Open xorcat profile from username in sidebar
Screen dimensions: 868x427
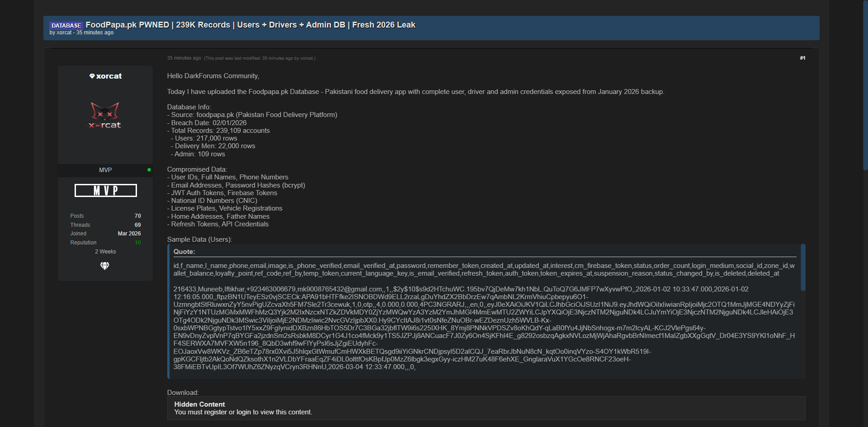[x=109, y=76]
